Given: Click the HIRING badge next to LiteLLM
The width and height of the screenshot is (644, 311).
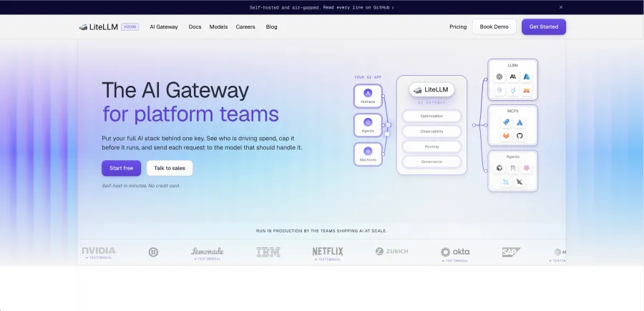Looking at the screenshot, I should (130, 26).
